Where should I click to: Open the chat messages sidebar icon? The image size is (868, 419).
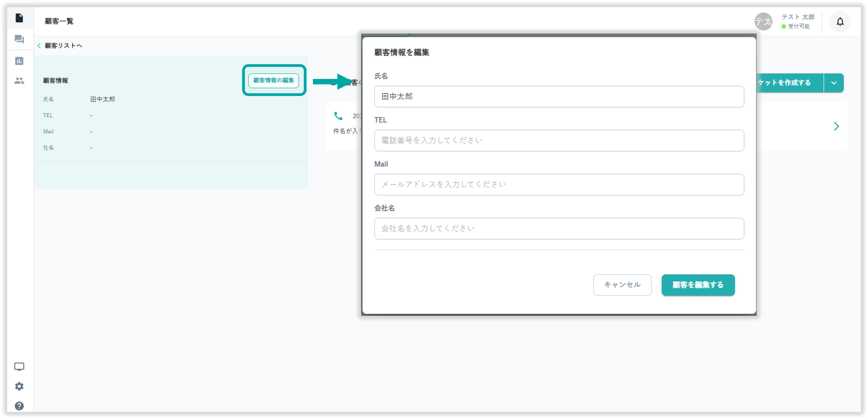[x=19, y=39]
